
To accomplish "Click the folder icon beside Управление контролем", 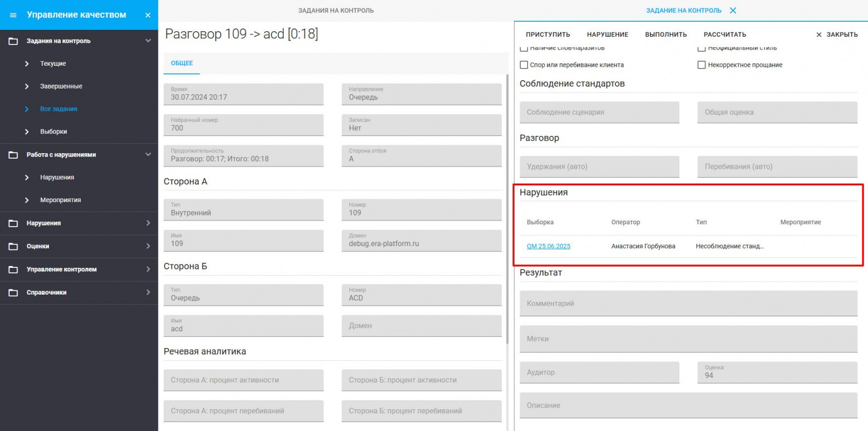I will pos(13,270).
